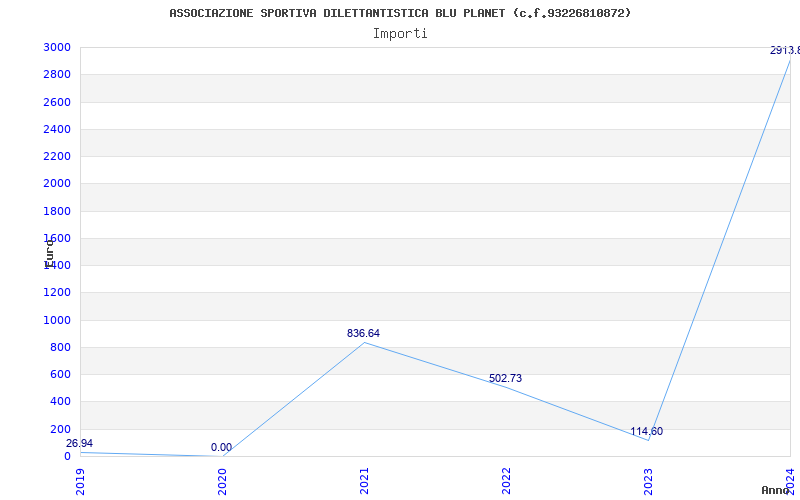The height and width of the screenshot is (500, 800).
Task: Click the 2021 x-axis label
Action: 364,482
